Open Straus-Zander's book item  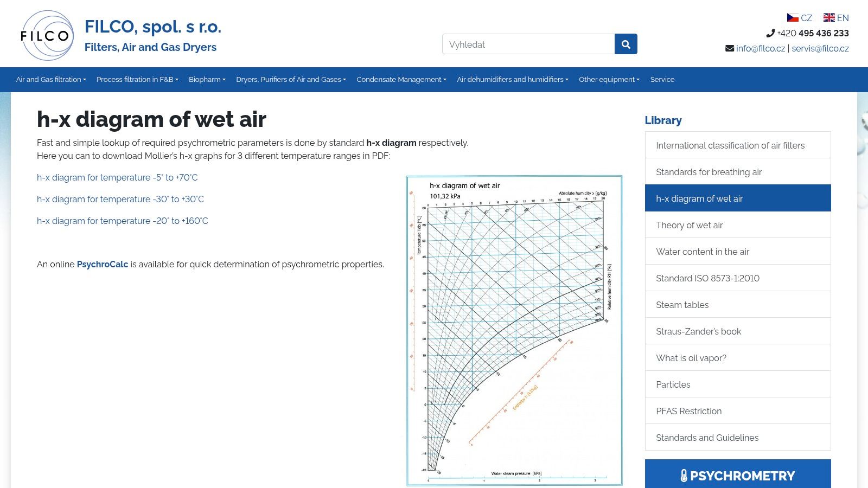738,331
